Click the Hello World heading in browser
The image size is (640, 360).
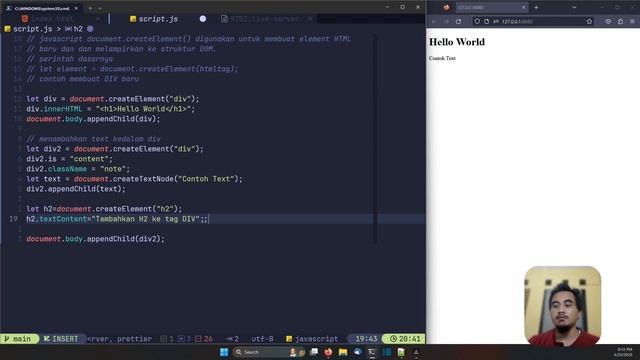click(x=457, y=42)
